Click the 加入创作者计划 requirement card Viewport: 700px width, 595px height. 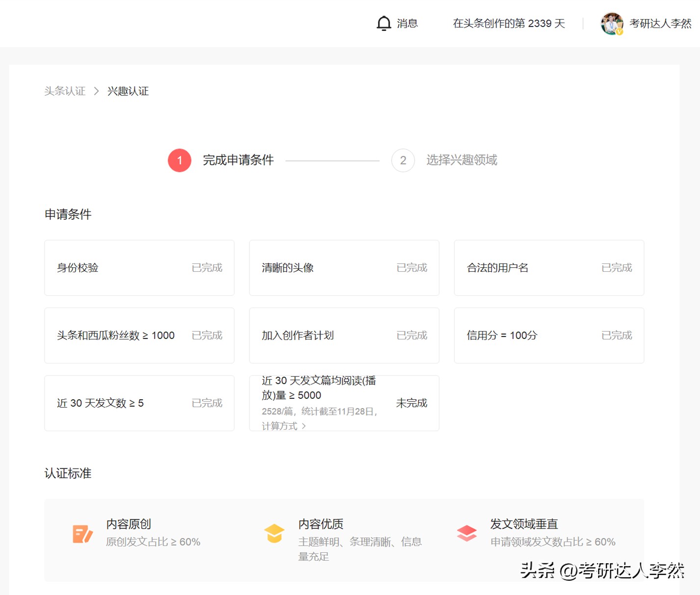tap(344, 336)
